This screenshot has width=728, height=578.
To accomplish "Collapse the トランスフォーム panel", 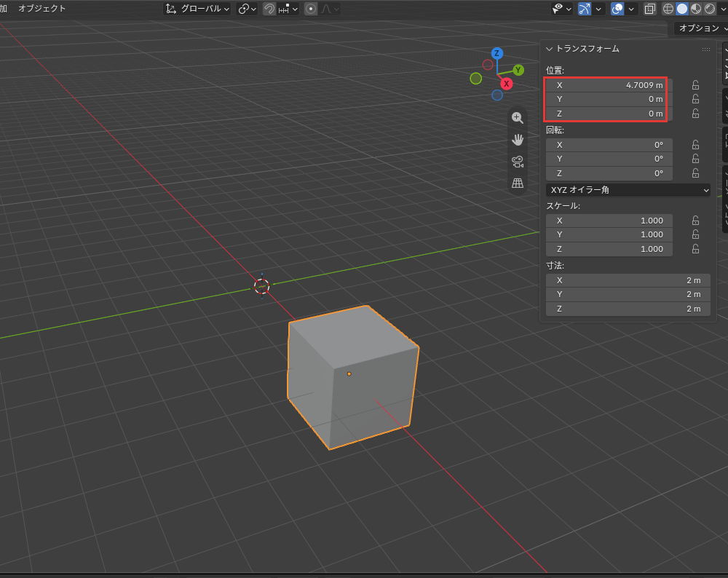I will [x=549, y=49].
